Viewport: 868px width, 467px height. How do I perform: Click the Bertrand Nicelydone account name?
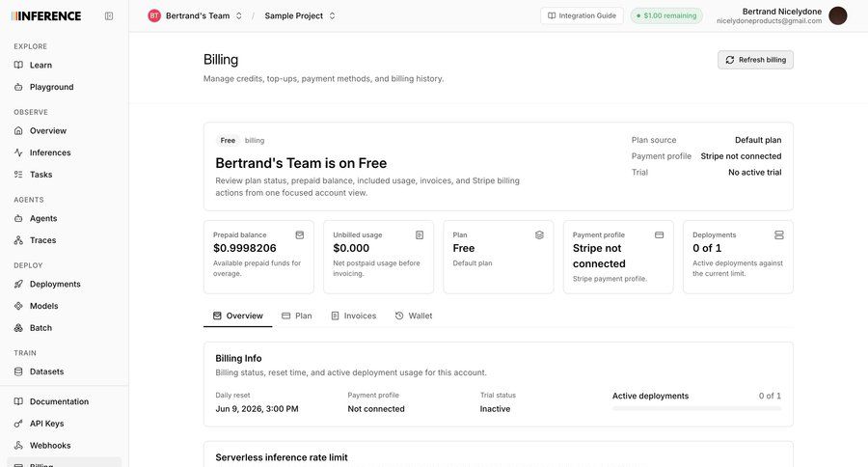[x=781, y=11]
